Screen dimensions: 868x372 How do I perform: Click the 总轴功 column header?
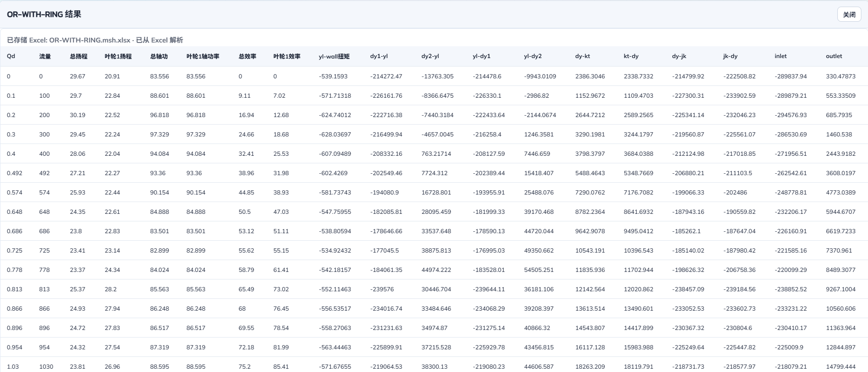click(x=159, y=56)
